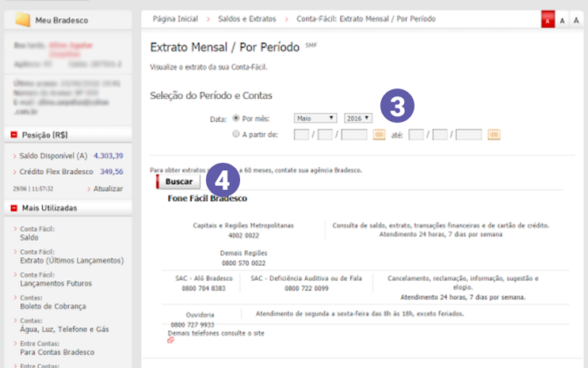This screenshot has width=588, height=368.
Task: Click SAC number 0800 704 8383
Action: point(204,288)
